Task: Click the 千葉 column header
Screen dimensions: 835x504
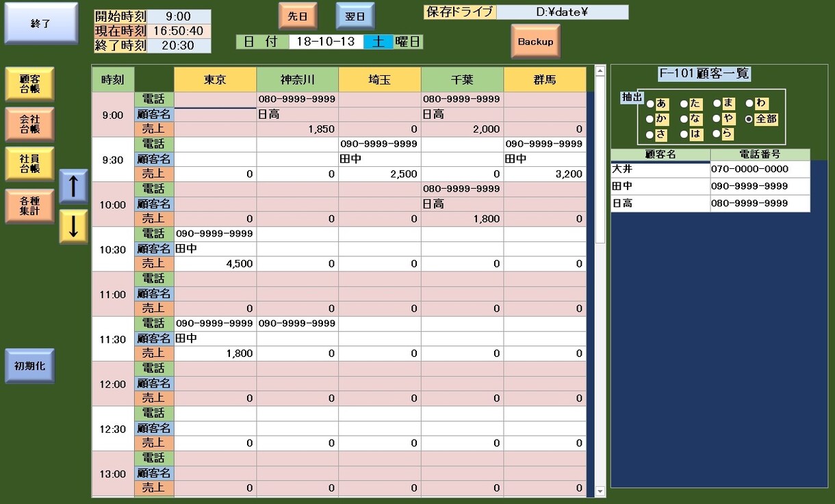Action: 463,79
